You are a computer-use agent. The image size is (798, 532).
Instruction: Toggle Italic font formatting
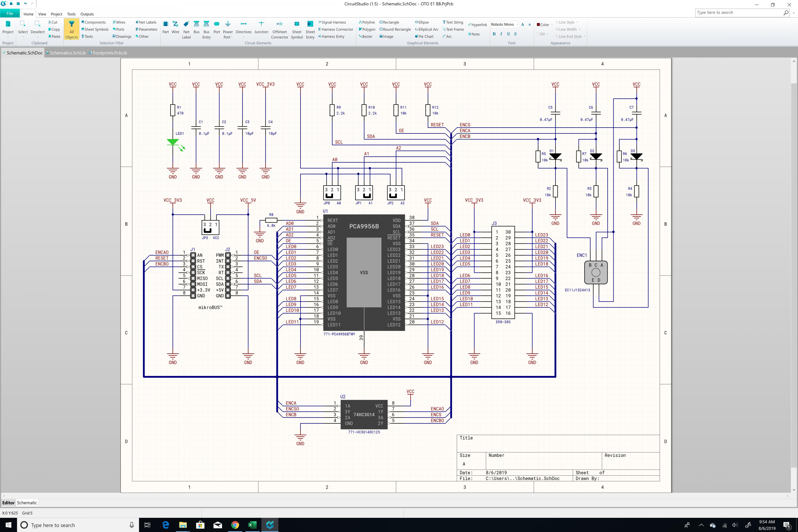tap(501, 34)
